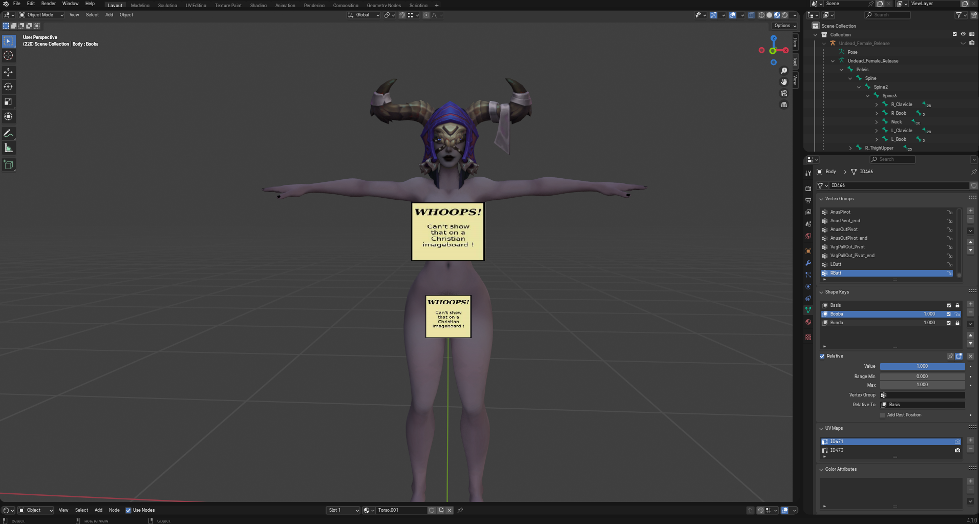
Task: Pick the Add Cube tool
Action: pos(9,164)
